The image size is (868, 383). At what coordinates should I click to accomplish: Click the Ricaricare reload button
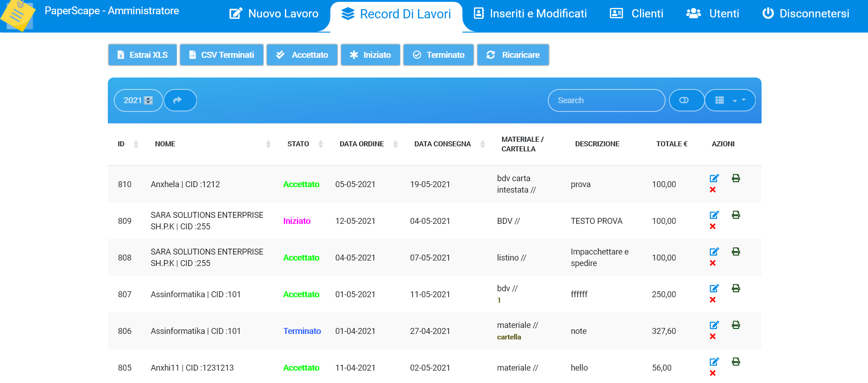coord(513,55)
